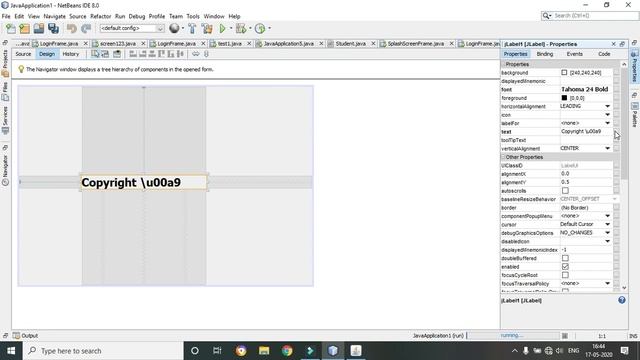Activate Connection Mode in the form designer
The width and height of the screenshot is (640, 360).
pos(105,54)
